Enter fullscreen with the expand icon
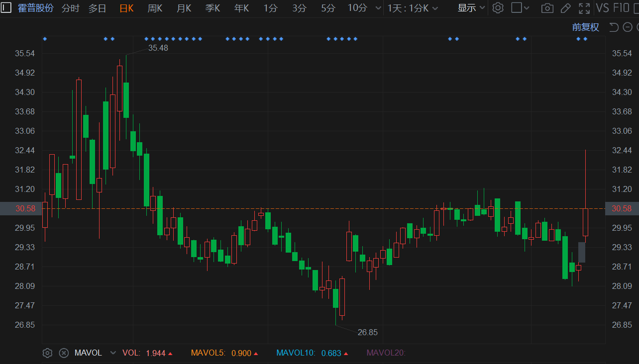The height and width of the screenshot is (364, 639). [584, 8]
